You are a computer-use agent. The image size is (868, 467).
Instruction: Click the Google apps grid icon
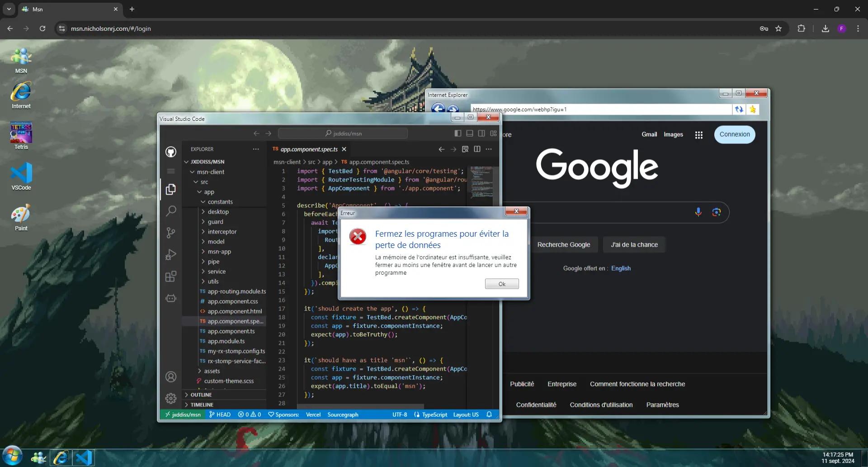coord(698,135)
